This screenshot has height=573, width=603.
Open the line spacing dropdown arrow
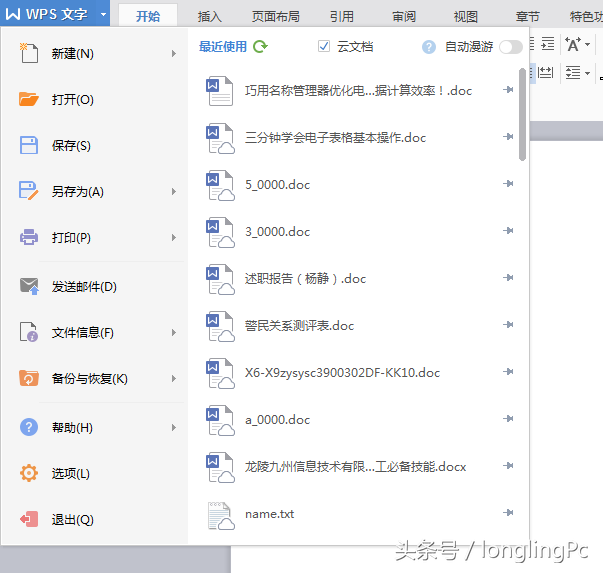(x=587, y=73)
